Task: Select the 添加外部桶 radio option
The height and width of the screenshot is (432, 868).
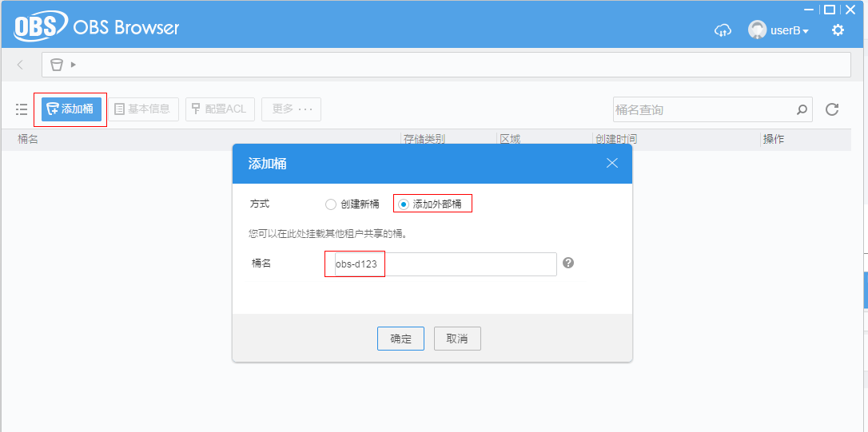Action: (404, 204)
